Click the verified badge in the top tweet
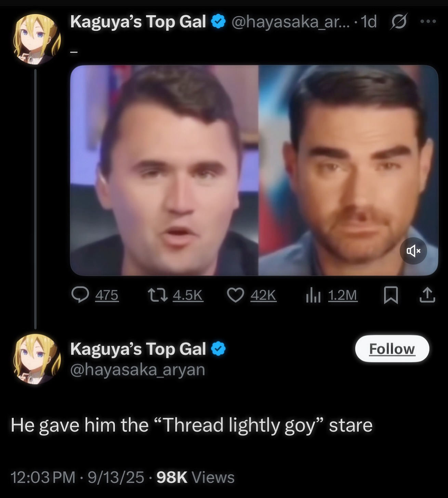 point(218,22)
